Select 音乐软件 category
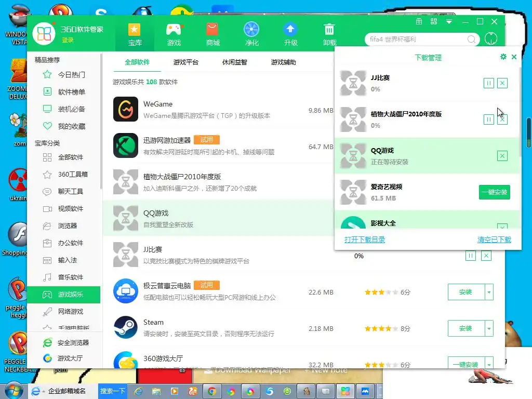 (x=64, y=277)
